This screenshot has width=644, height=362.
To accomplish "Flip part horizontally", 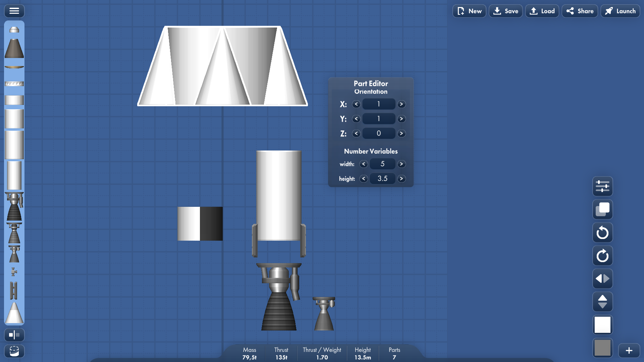I will pos(602,279).
